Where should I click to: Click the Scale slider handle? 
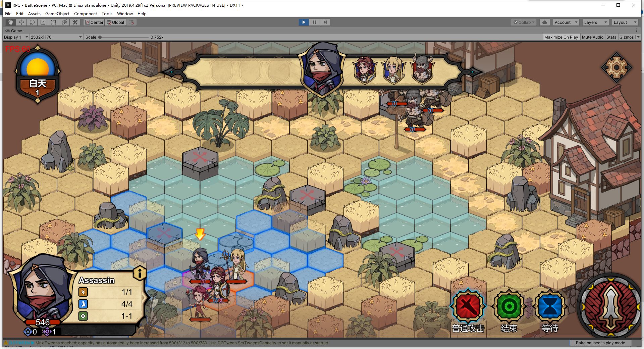click(100, 37)
